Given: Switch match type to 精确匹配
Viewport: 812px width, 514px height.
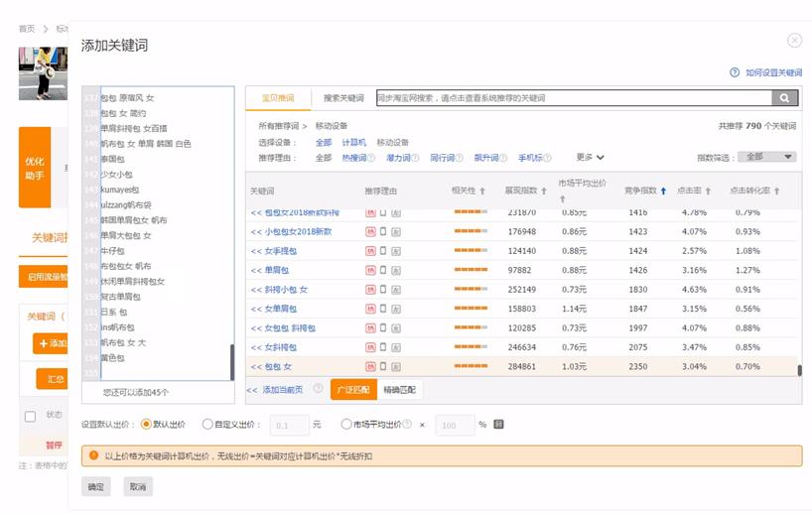Looking at the screenshot, I should pos(399,390).
